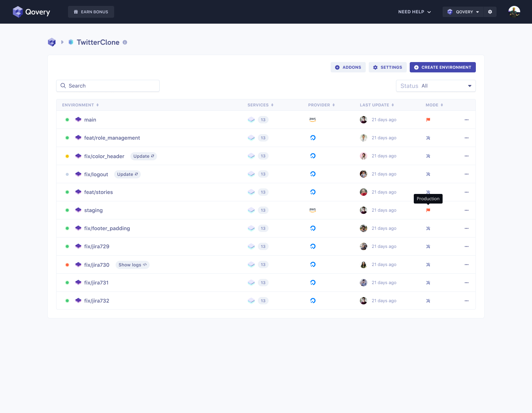The image size is (532, 413).
Task: Click the services stack icon for main
Action: coord(251,120)
